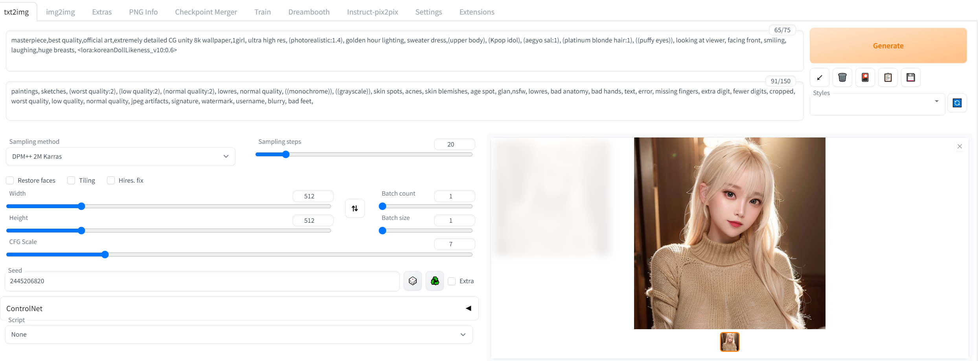
Task: Enable the Restore faces checkbox
Action: pos(10,180)
